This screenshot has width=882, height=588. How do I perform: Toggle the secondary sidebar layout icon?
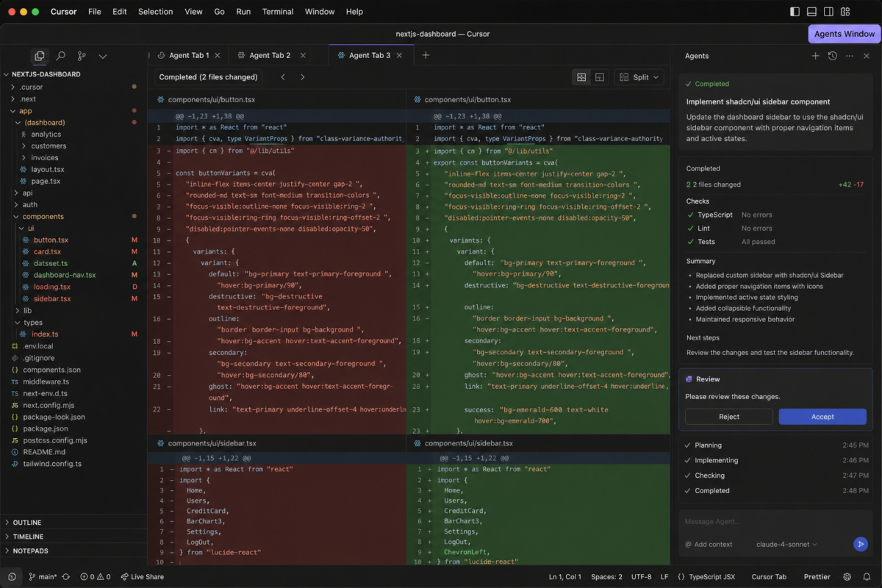[x=828, y=12]
